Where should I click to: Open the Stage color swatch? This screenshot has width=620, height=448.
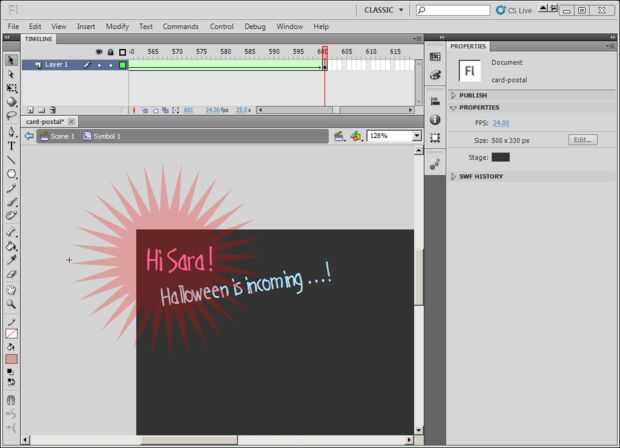coord(501,157)
